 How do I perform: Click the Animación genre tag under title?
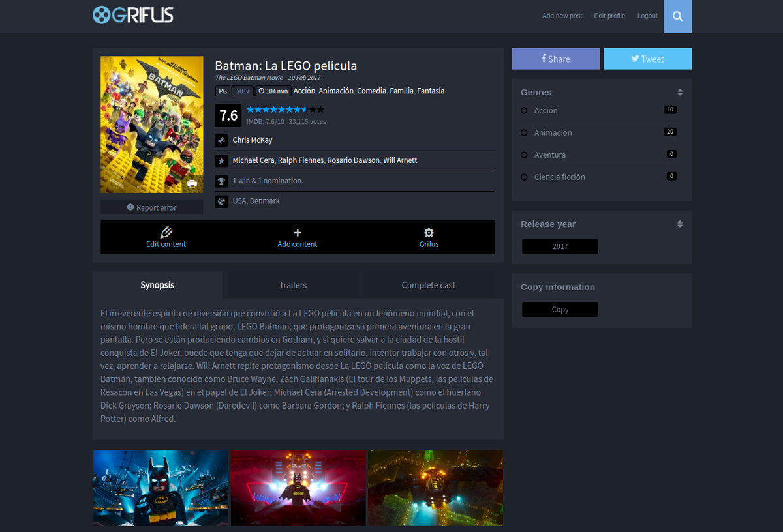click(336, 91)
